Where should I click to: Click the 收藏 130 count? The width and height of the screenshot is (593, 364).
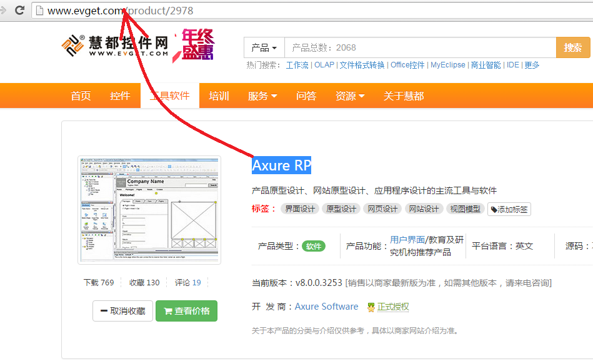(144, 282)
